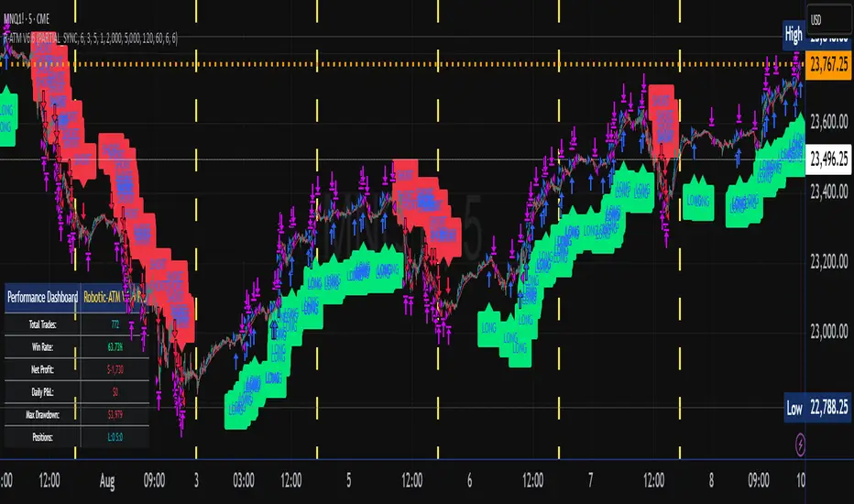Select the R-ATM V6.6 indicator legend

(91, 38)
